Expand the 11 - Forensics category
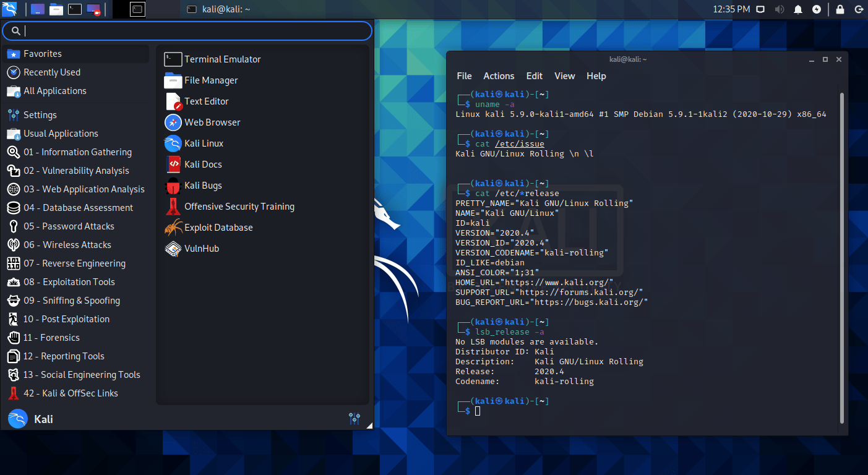Image resolution: width=868 pixels, height=475 pixels. [x=51, y=338]
